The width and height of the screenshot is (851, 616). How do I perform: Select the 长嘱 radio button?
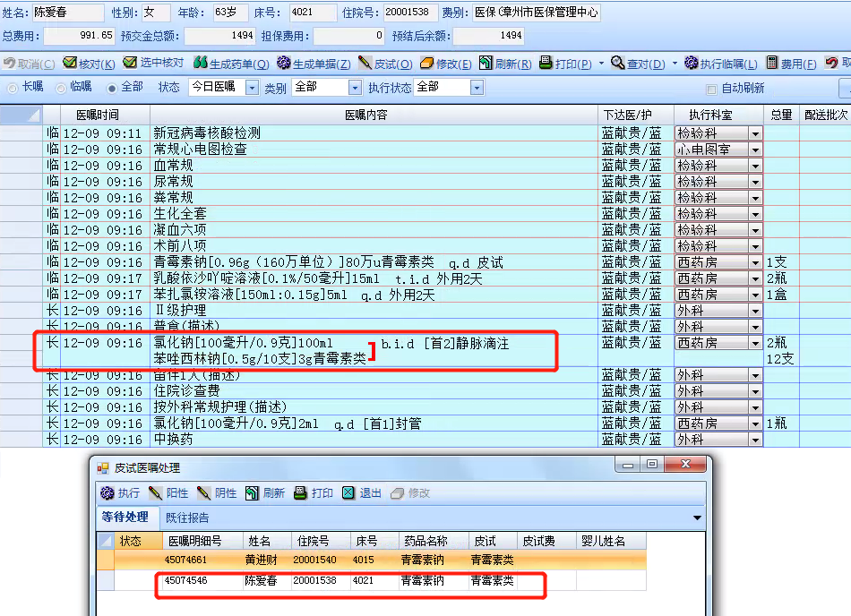pos(13,88)
